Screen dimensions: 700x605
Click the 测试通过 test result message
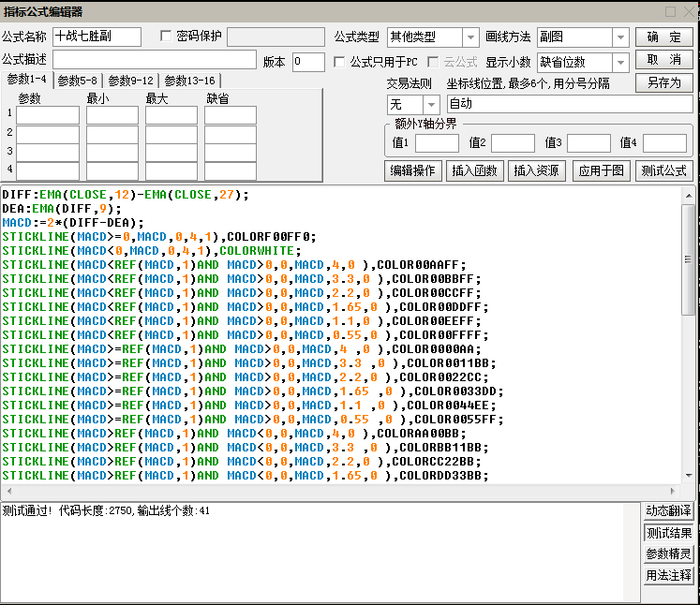(x=106, y=510)
